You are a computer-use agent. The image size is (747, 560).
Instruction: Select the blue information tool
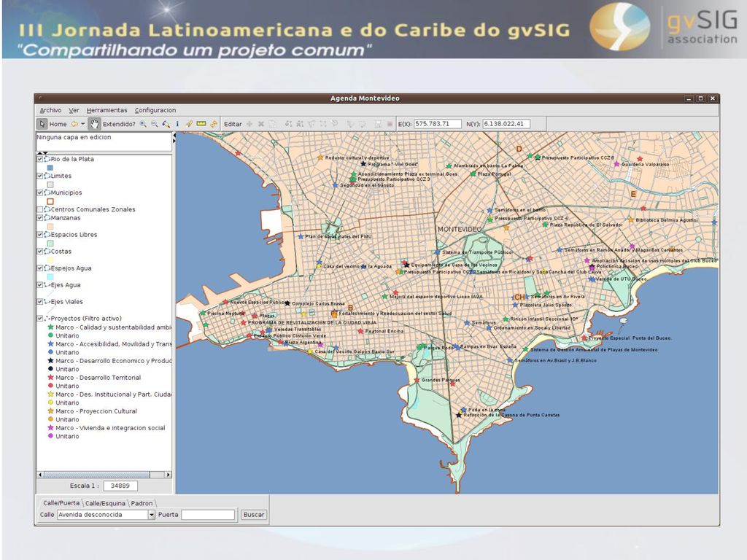[x=177, y=124]
